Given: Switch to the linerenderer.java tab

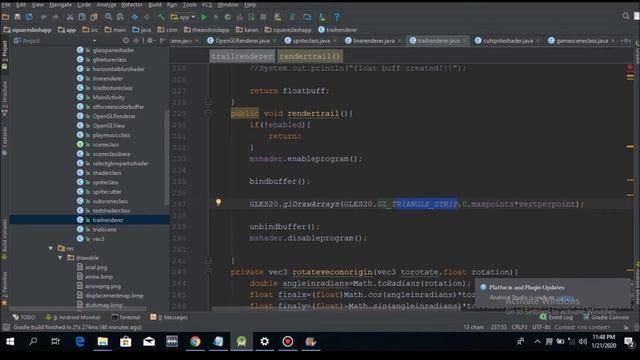Looking at the screenshot, I should pos(374,41).
